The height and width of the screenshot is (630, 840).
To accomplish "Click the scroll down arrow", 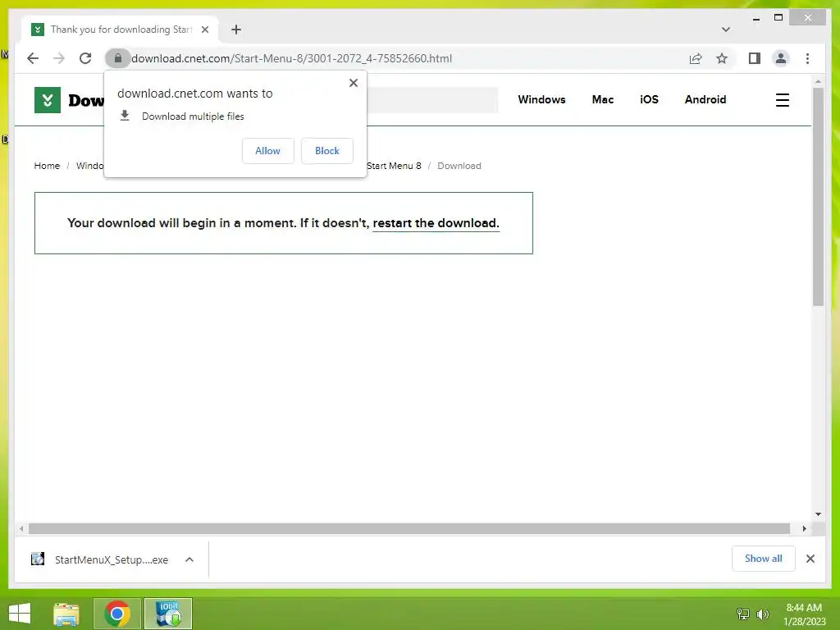I will (x=818, y=514).
